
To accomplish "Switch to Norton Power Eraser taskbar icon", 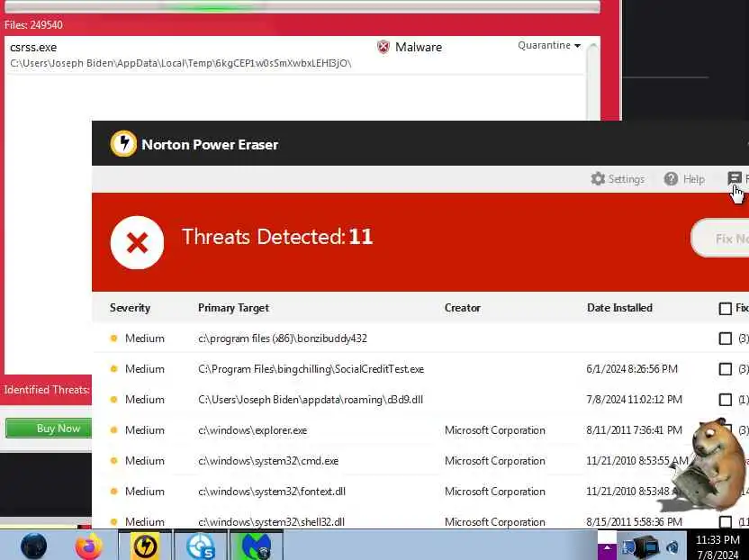I will click(145, 546).
